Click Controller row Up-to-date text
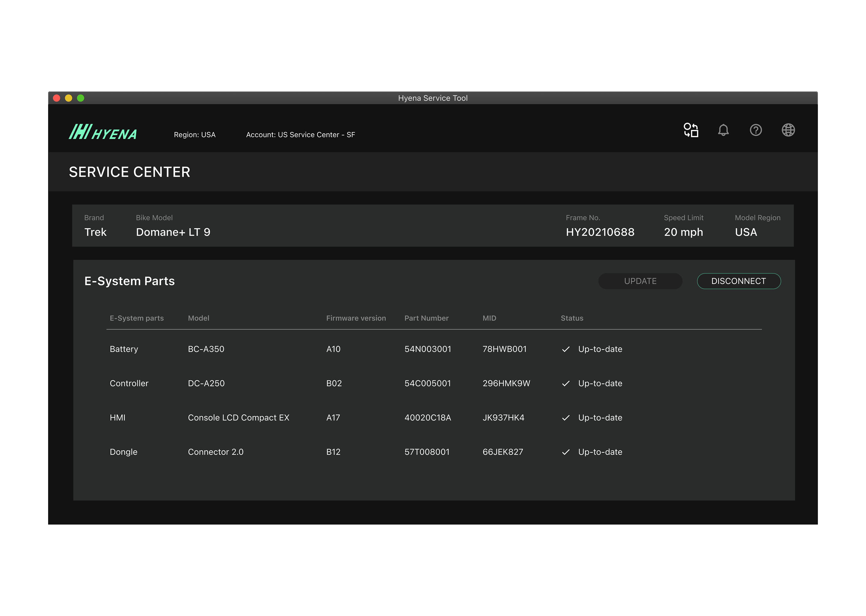Screen dimensions: 866x616 [x=600, y=383]
